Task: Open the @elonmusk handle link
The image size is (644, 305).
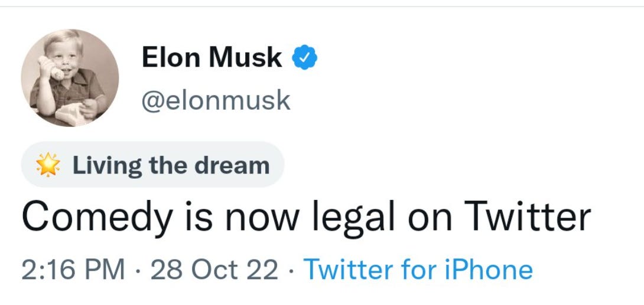Action: (x=216, y=100)
